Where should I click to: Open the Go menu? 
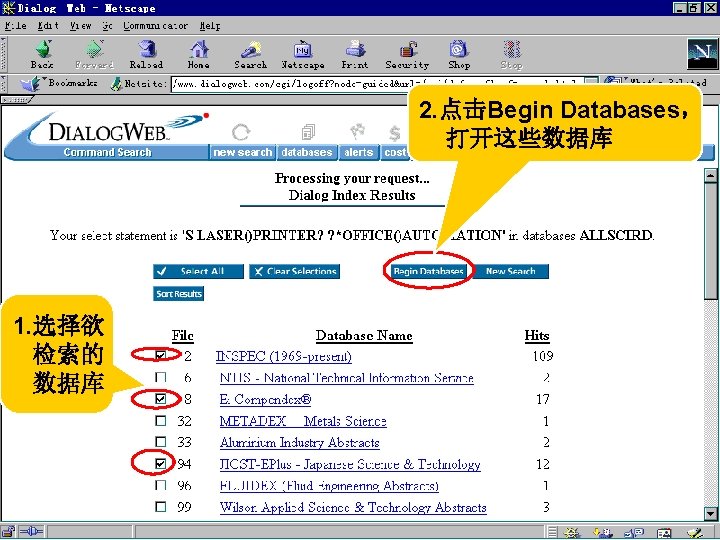(107, 26)
